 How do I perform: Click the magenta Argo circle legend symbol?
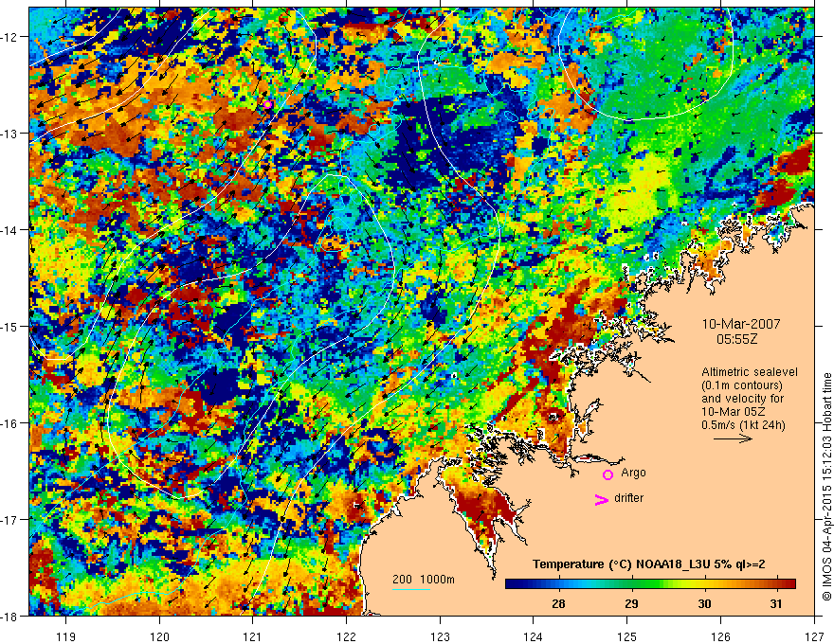[607, 475]
